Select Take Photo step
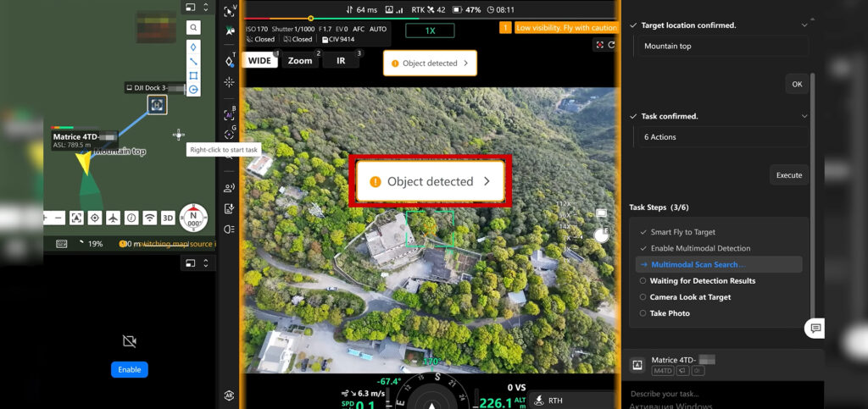The image size is (868, 409). 670,313
